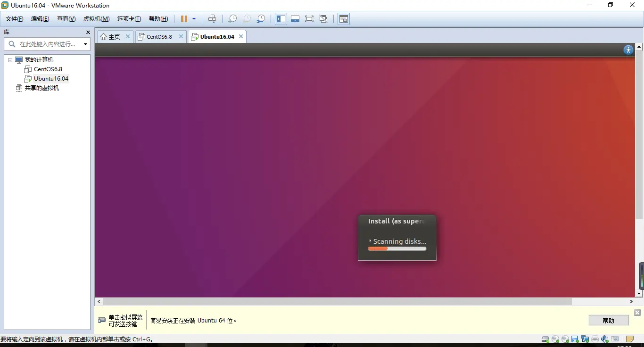
Task: Click the printer status icon
Action: pos(595,339)
